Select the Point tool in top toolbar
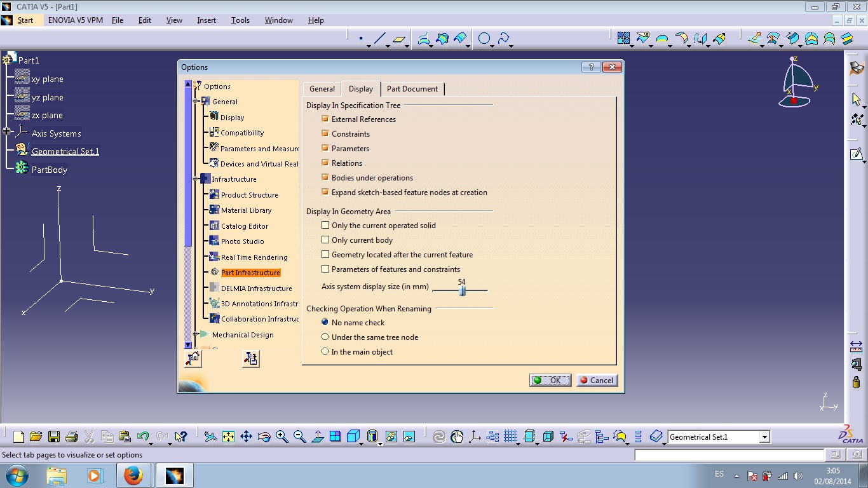 (361, 39)
